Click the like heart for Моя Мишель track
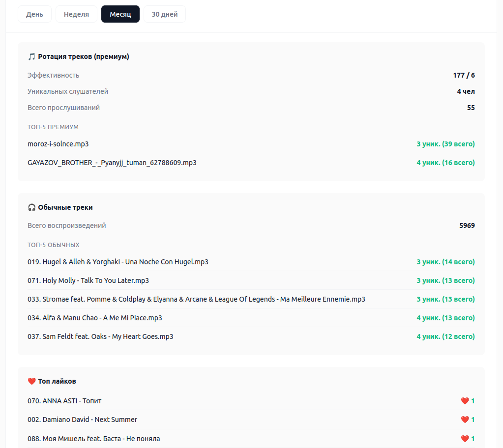The width and height of the screenshot is (503, 448). [x=465, y=439]
